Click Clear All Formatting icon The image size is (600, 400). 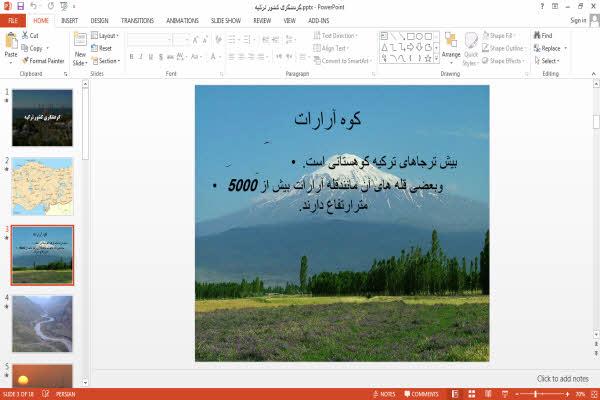[x=218, y=39]
